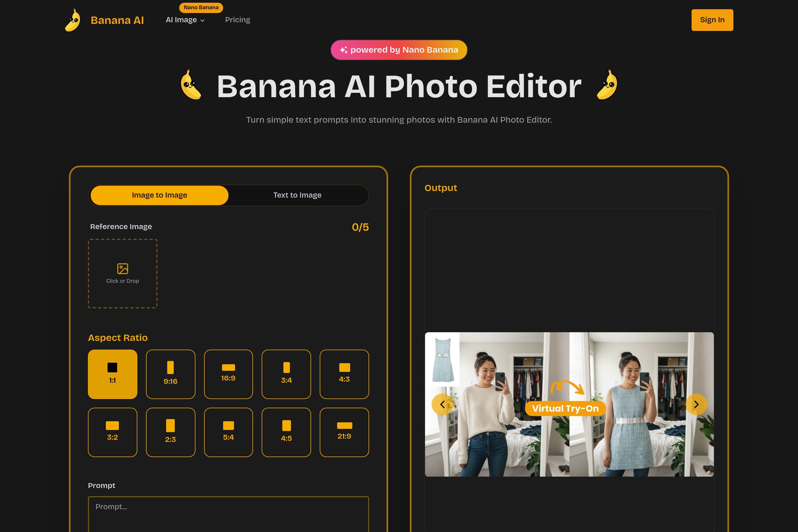Select the 16:9 widescreen aspect ratio icon
The image size is (798, 532).
point(228,374)
